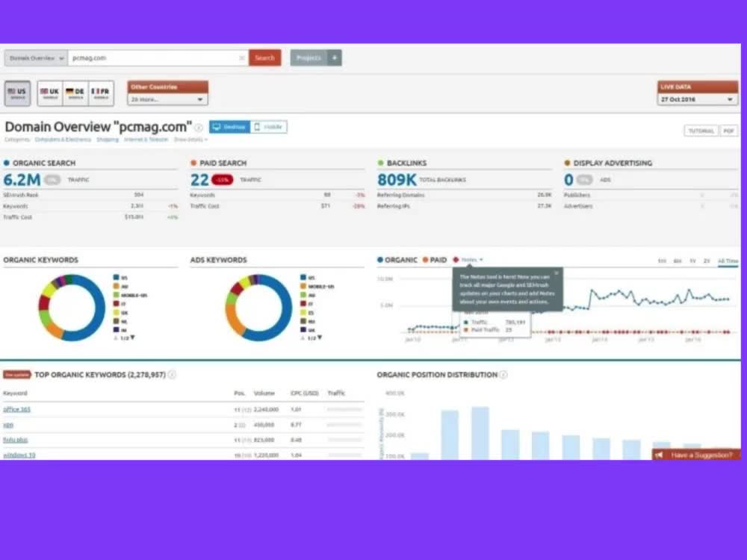747x560 pixels.
Task: Click the info icon next to Domain Overview title
Action: pos(199,128)
